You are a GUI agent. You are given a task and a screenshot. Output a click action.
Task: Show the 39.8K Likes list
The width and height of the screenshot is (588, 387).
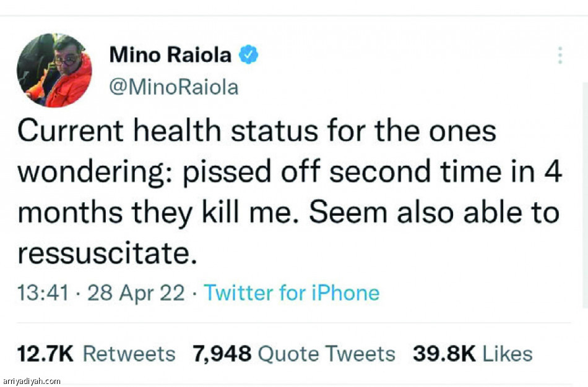[473, 354]
